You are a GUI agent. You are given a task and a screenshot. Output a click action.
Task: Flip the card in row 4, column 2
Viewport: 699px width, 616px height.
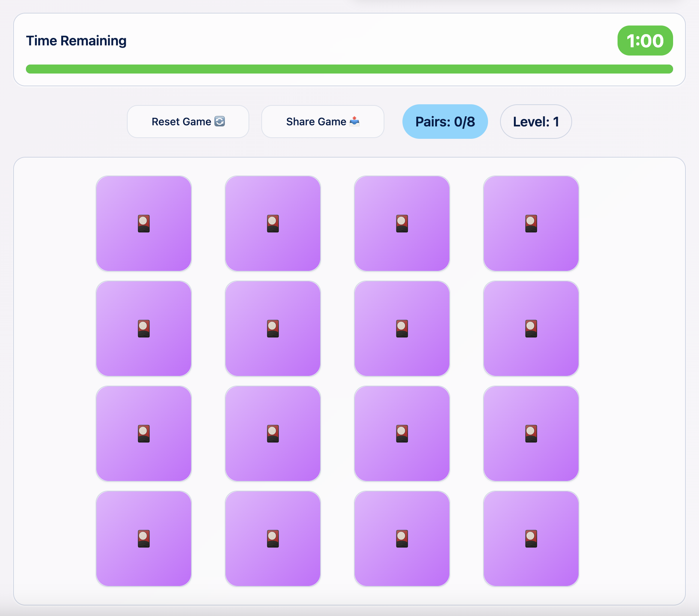(273, 539)
